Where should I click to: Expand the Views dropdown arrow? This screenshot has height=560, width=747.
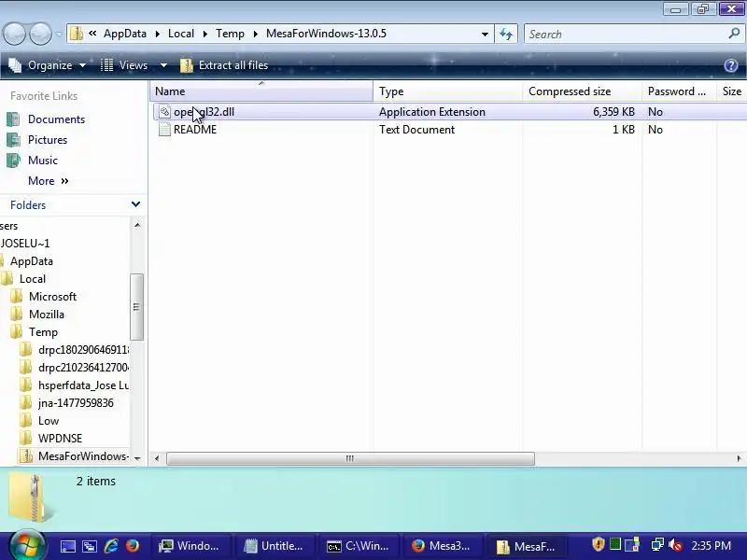(163, 65)
